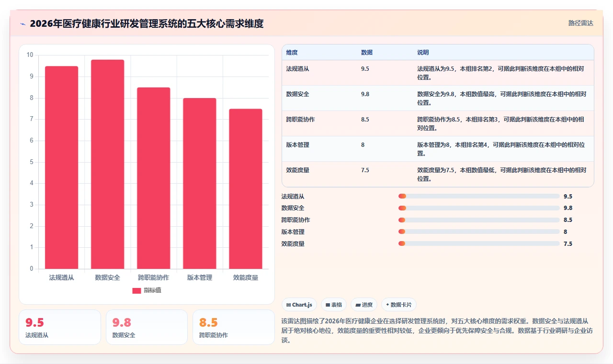Toggle the 指标值 legend swatch
The width and height of the screenshot is (613, 364).
[x=136, y=290]
